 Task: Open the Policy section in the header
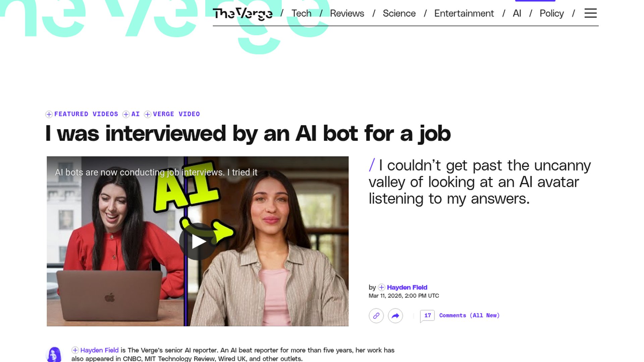551,13
